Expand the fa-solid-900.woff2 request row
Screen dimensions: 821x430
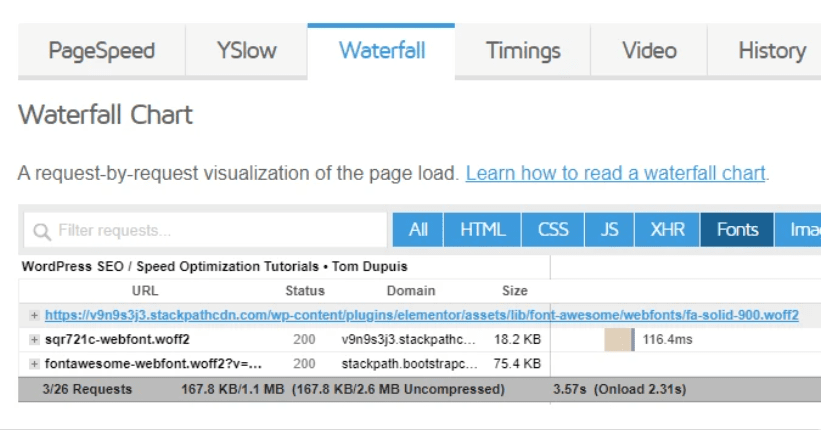click(35, 315)
